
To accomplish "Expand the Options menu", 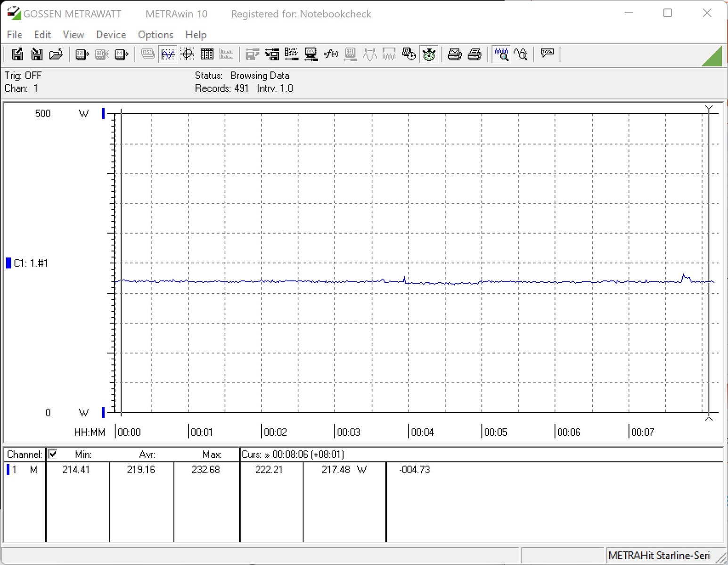I will [x=155, y=35].
